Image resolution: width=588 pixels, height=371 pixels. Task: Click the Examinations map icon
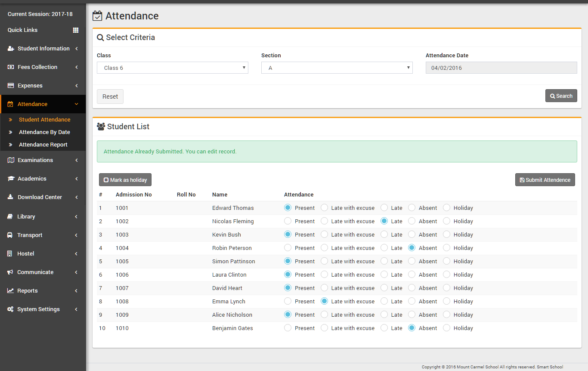[x=11, y=160]
